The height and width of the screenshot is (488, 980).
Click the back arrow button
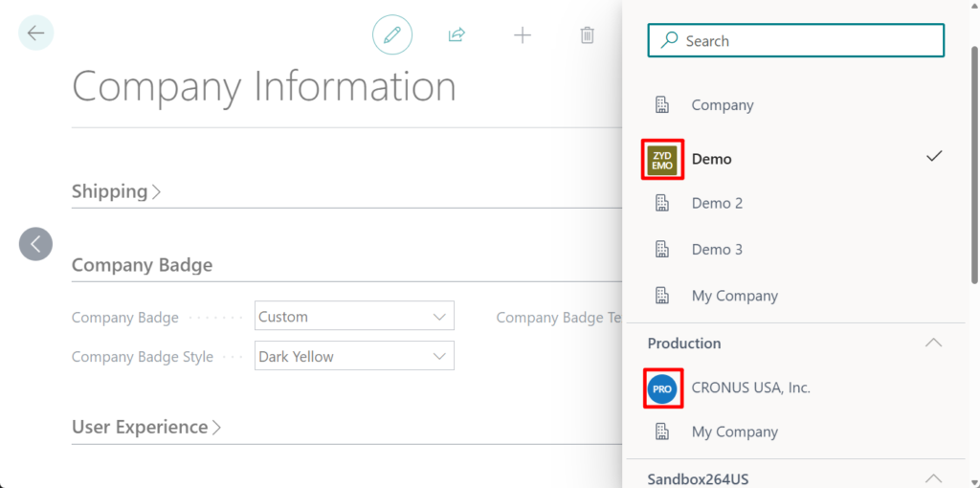click(x=36, y=33)
